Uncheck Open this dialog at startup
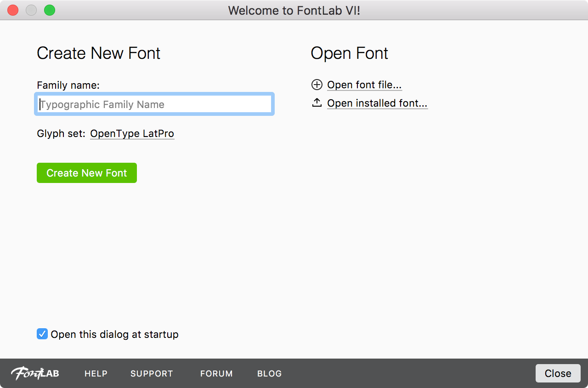 tap(42, 334)
